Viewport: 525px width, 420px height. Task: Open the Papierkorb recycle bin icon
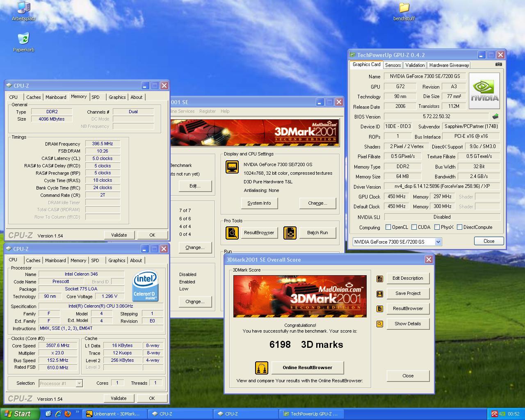[23, 42]
